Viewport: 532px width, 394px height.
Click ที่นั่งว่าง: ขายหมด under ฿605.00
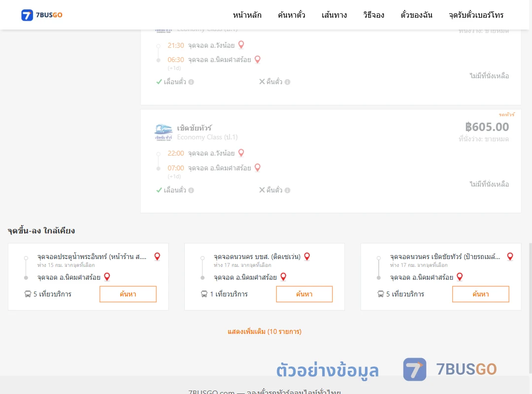click(484, 139)
